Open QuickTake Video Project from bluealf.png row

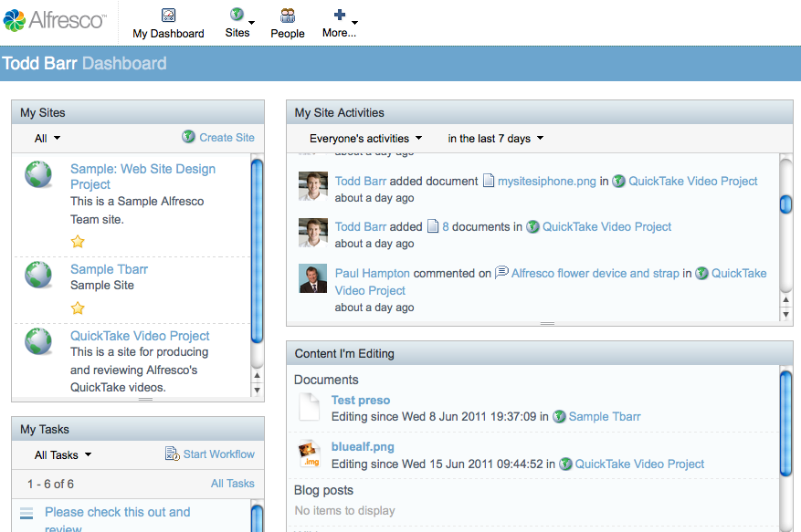[639, 464]
